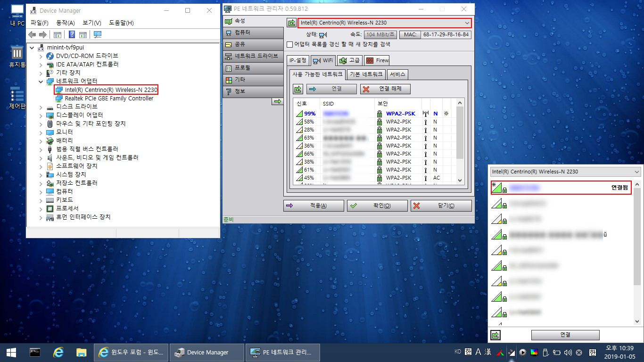
Task: Expand DVD/CD-ROM 드라이브 node
Action: tap(42, 56)
